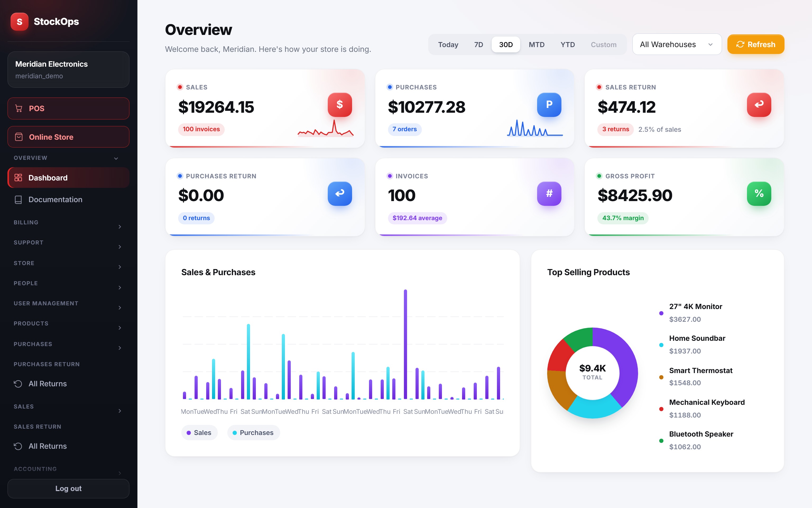Click the Gross Profit green percent icon
The image size is (812, 508).
point(759,193)
